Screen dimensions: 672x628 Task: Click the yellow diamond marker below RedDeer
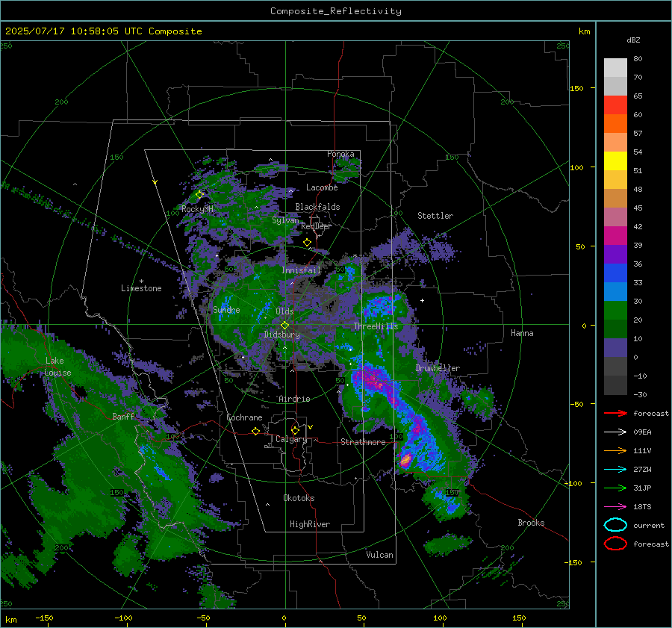(x=308, y=243)
